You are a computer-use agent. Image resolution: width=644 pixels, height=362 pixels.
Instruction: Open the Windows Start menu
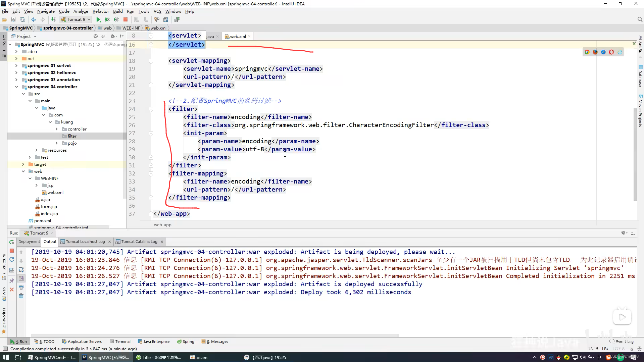tap(6, 357)
